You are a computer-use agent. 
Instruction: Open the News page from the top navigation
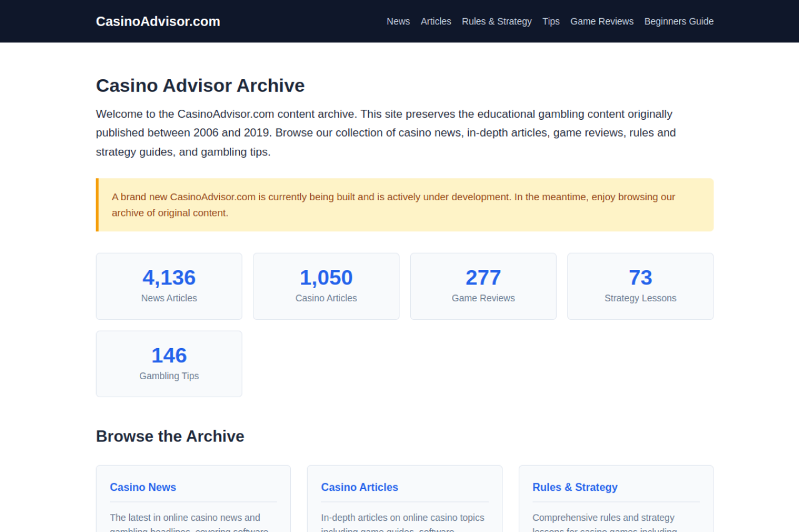[398, 21]
